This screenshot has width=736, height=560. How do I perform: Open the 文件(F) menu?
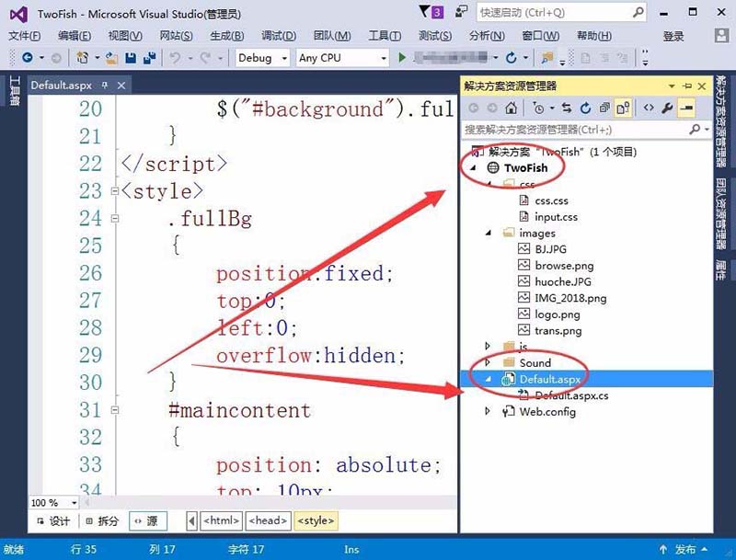pyautogui.click(x=25, y=36)
